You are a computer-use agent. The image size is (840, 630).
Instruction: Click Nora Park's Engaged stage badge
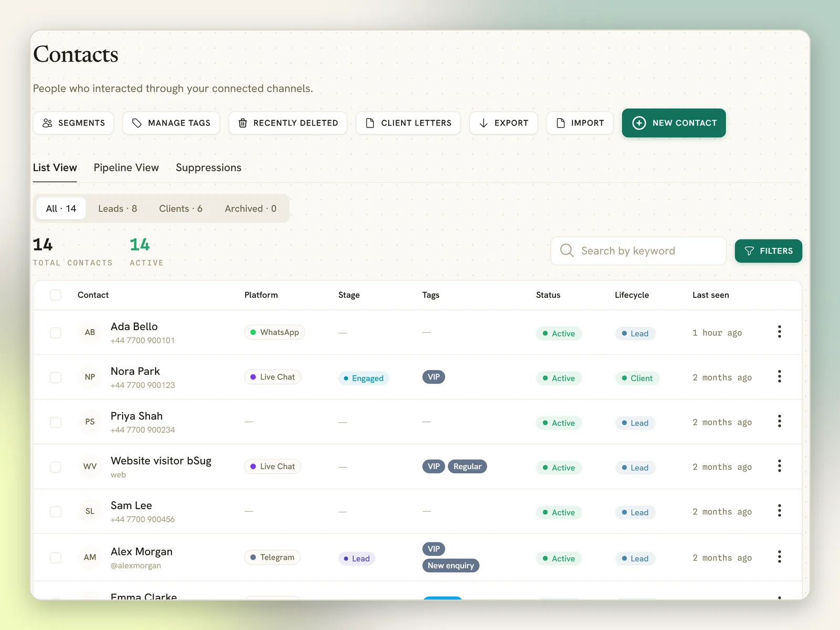click(363, 378)
